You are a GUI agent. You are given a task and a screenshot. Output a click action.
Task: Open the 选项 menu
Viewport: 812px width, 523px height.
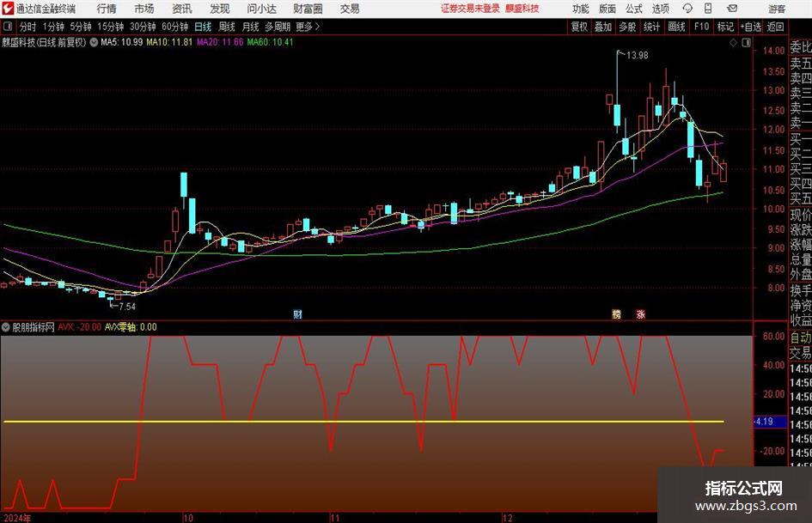pos(660,9)
